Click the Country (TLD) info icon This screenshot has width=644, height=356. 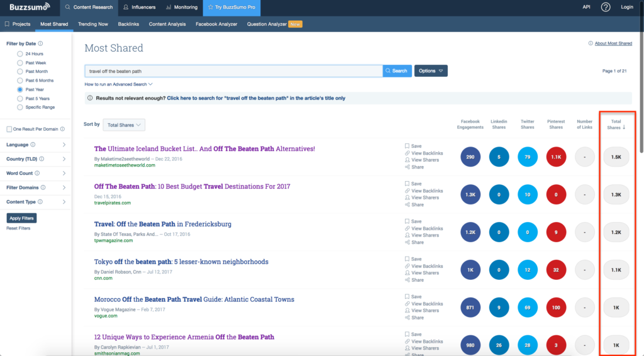click(x=42, y=159)
